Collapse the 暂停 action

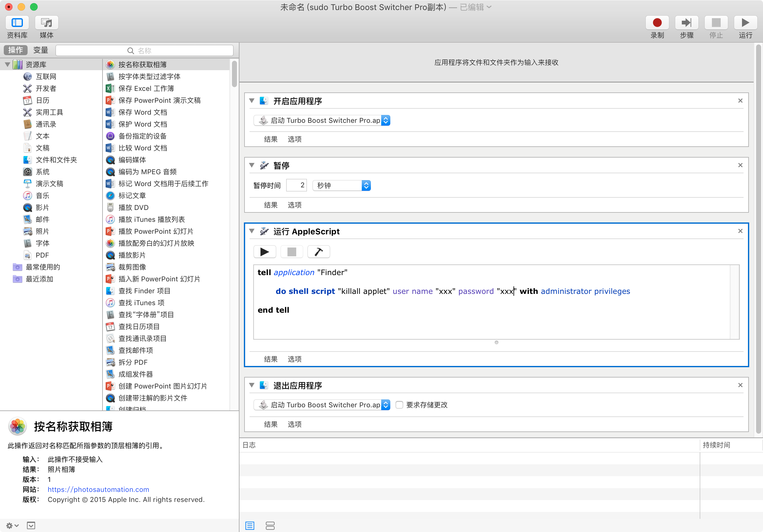[x=252, y=165]
